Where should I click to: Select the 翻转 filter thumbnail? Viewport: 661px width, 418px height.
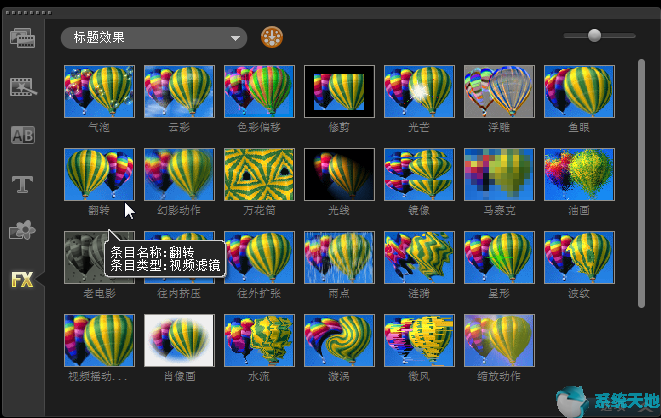pyautogui.click(x=99, y=174)
